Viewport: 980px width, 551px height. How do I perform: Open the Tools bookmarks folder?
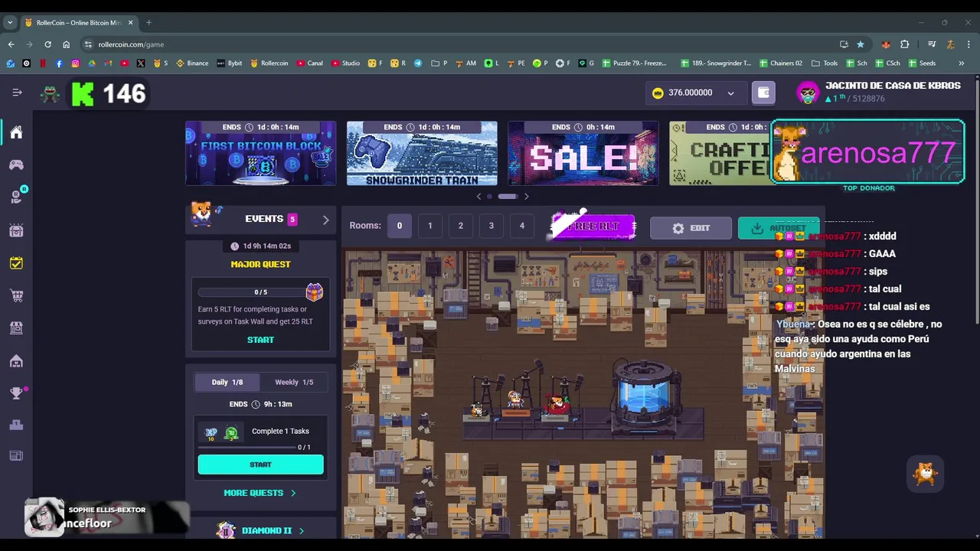point(825,64)
